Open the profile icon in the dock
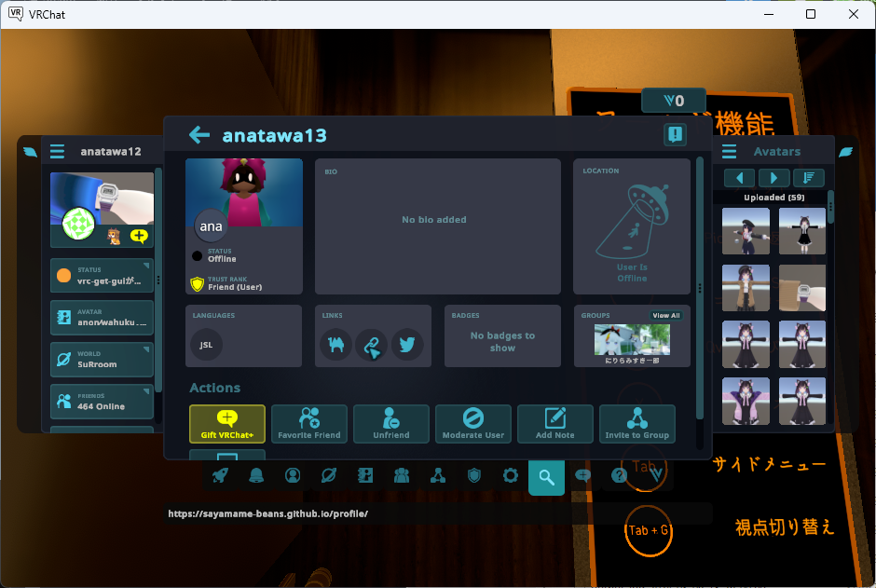This screenshot has height=588, width=876. tap(293, 476)
